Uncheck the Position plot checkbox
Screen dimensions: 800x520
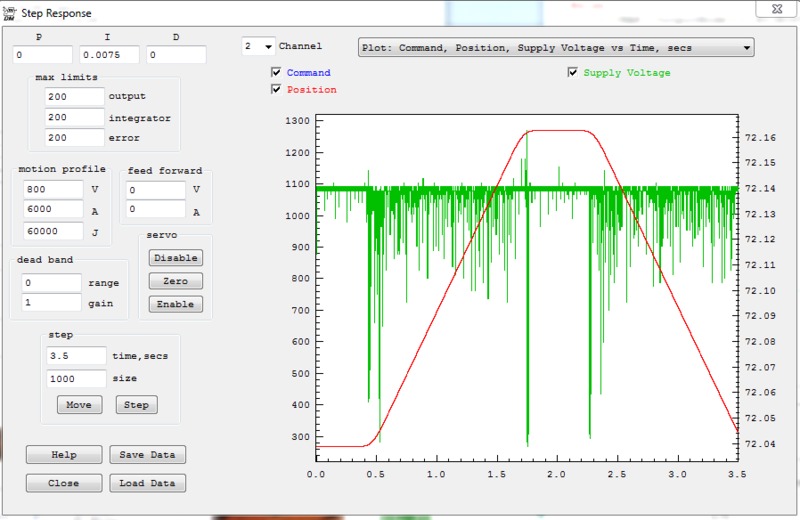(x=276, y=90)
